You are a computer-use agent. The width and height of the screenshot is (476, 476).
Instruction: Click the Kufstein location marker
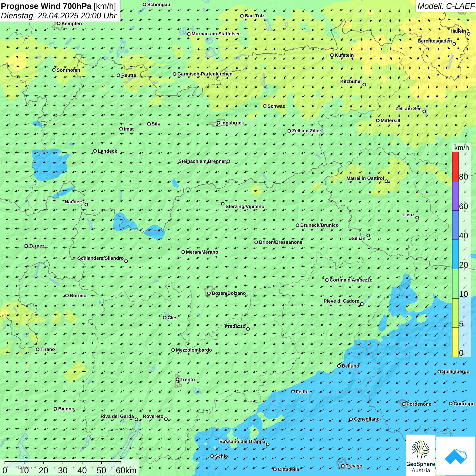[x=332, y=55]
